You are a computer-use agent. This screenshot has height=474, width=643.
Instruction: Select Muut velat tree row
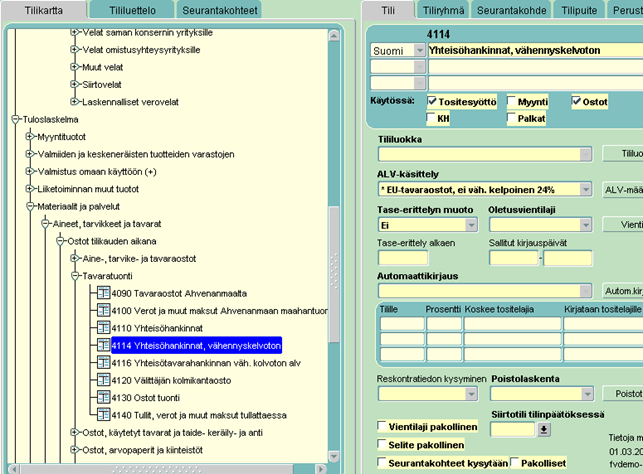click(x=103, y=67)
